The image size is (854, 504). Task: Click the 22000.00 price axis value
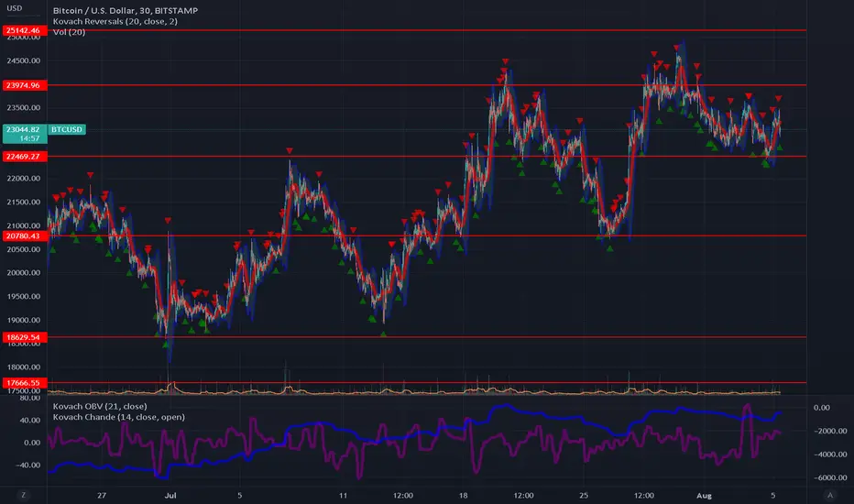[24, 178]
